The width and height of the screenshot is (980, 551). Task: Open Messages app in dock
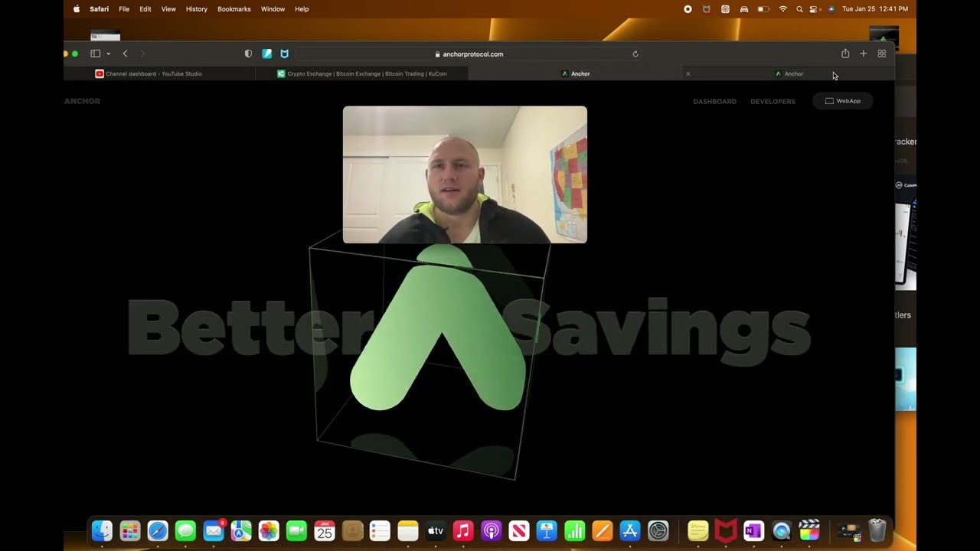(185, 531)
